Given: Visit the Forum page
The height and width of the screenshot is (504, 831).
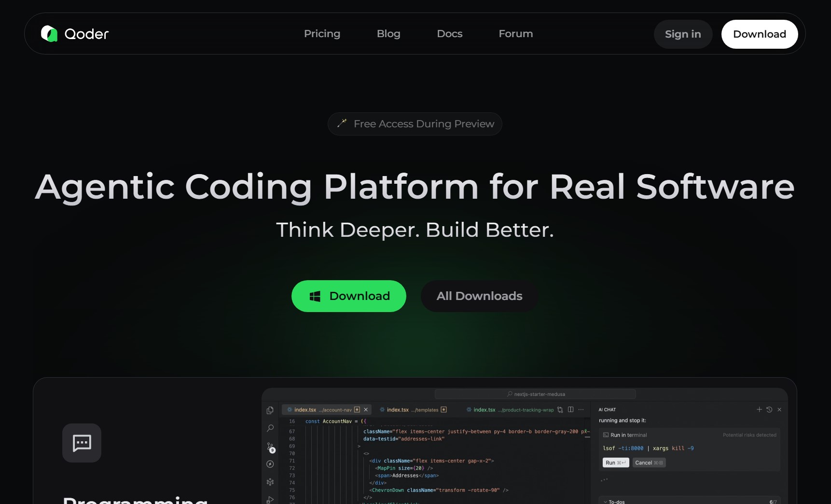Looking at the screenshot, I should (516, 34).
